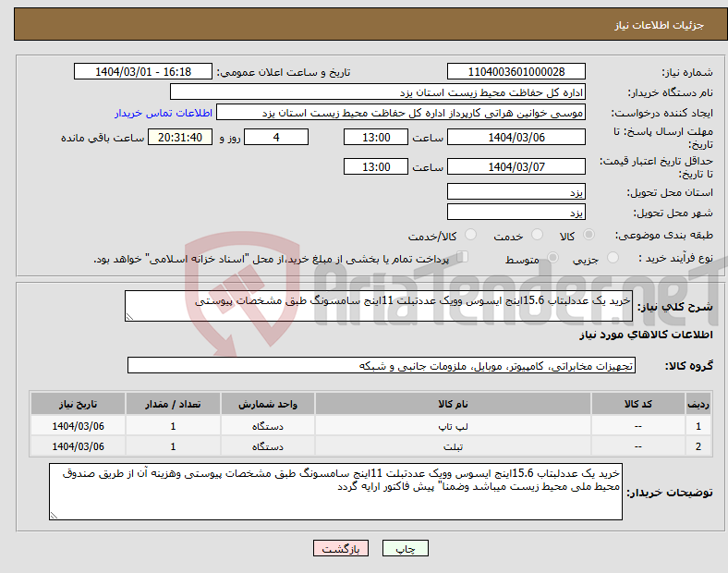Click the price validity date 1404/03/07 field
728x573 pixels.
(516, 166)
